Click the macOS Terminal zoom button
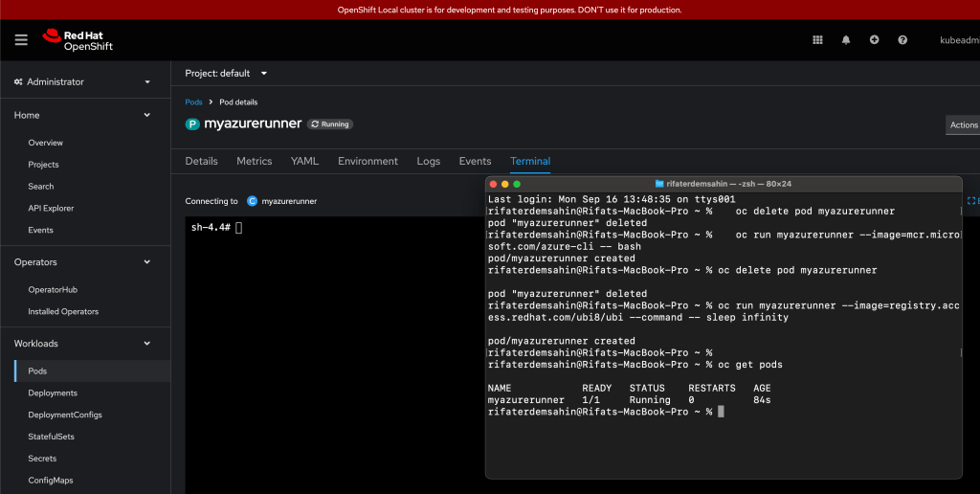The width and height of the screenshot is (980, 494). click(x=517, y=184)
